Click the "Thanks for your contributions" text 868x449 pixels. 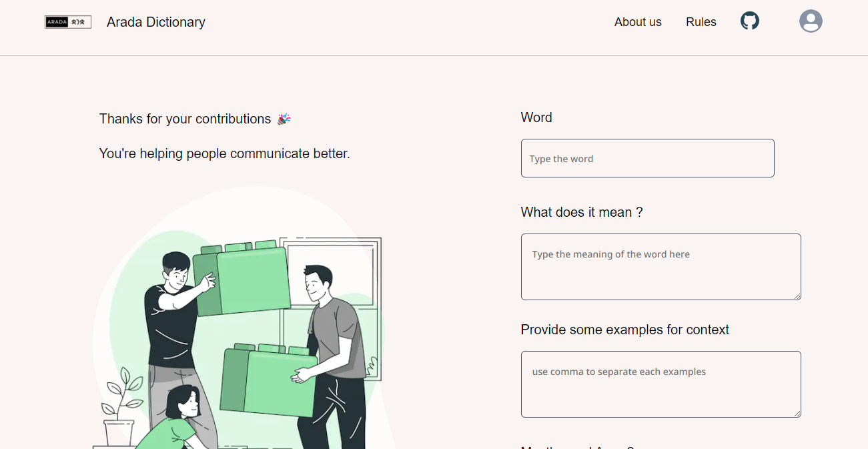point(185,119)
